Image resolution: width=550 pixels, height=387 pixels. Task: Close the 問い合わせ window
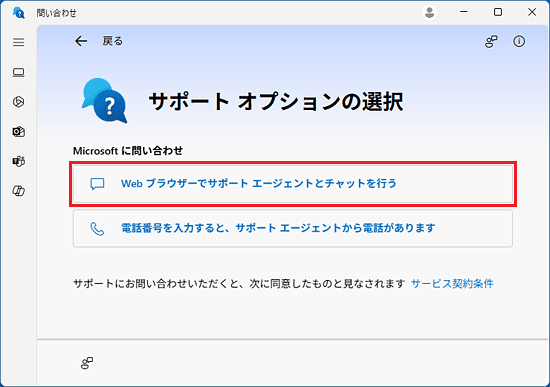click(532, 12)
